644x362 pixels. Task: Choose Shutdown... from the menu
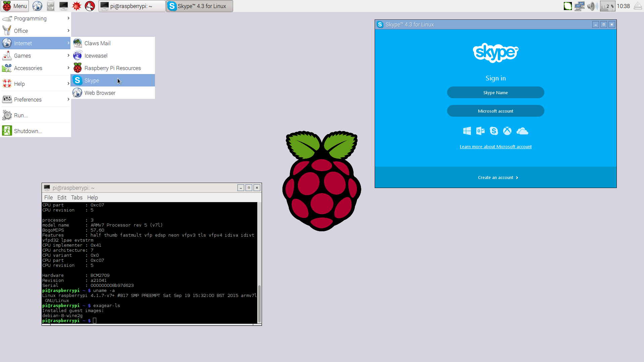click(36, 131)
